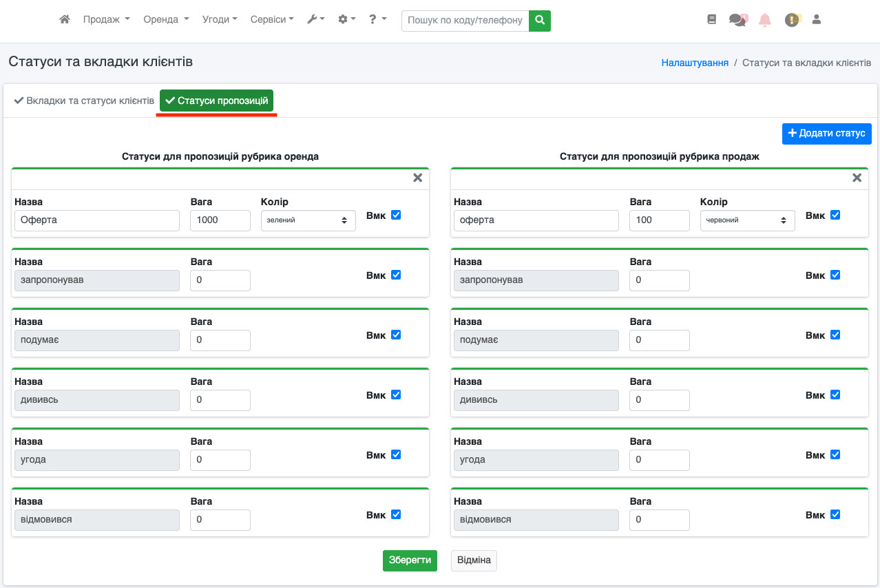Image resolution: width=880 pixels, height=588 pixels.
Task: Switch to Вкладки та статуси клієнтів tab
Action: pyautogui.click(x=84, y=101)
